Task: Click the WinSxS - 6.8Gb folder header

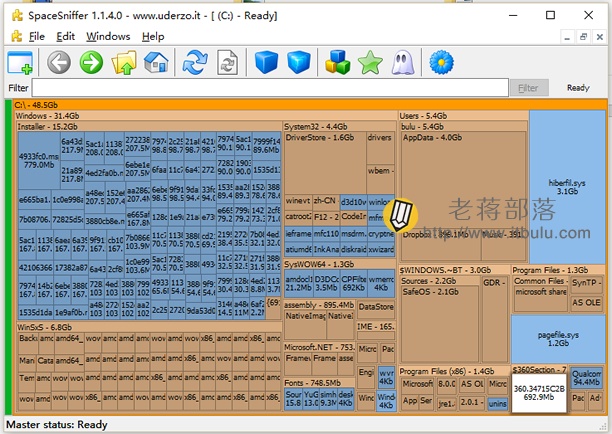Action: coord(149,327)
